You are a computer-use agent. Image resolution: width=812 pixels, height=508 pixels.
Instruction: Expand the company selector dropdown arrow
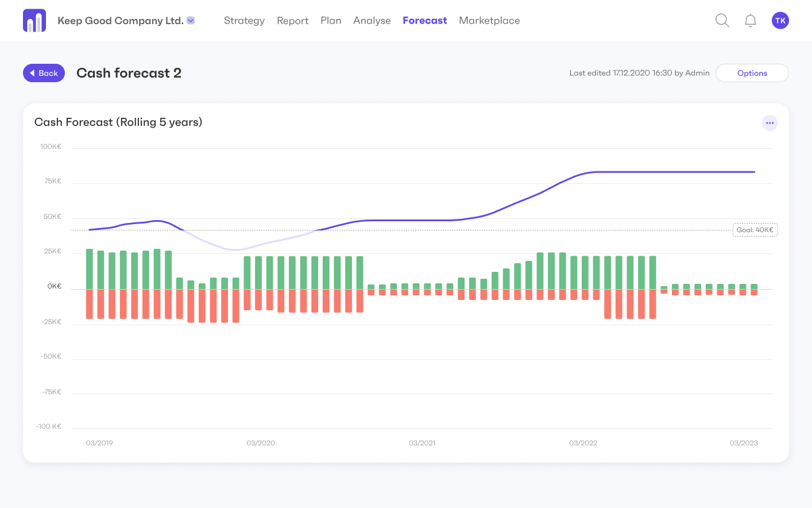click(191, 21)
